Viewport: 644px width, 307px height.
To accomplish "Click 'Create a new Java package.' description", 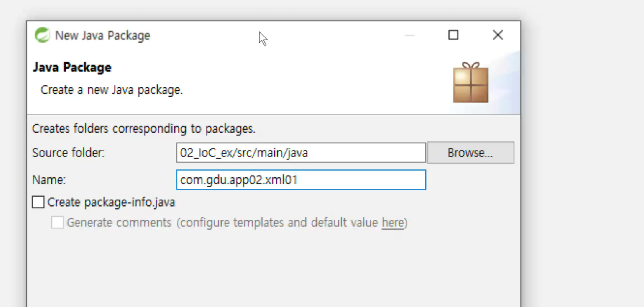I will pos(111,90).
